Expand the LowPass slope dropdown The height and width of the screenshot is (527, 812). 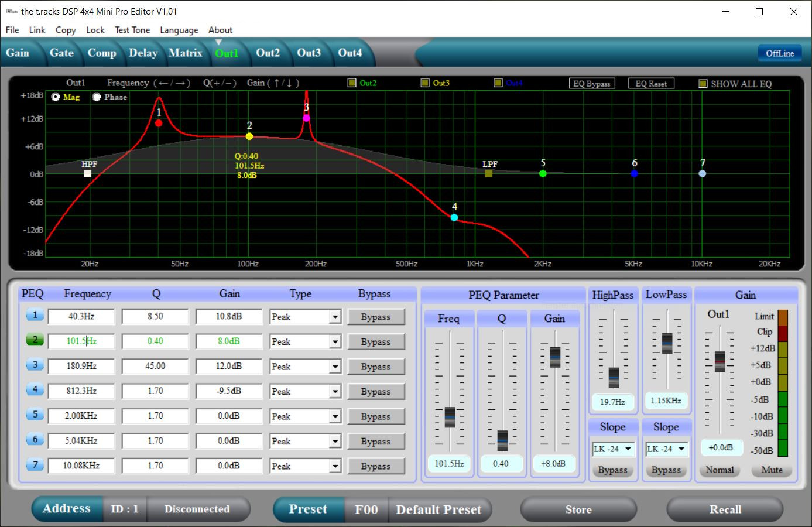(x=681, y=449)
